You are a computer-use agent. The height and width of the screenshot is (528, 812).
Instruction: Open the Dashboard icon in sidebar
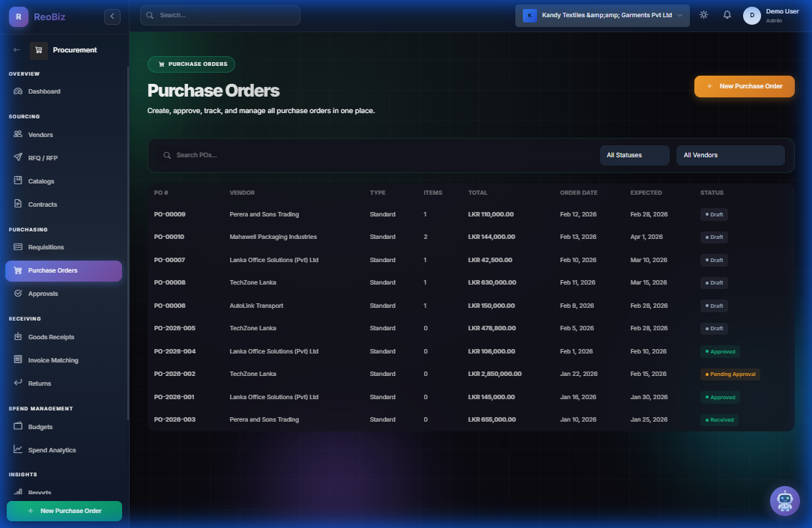(16, 91)
